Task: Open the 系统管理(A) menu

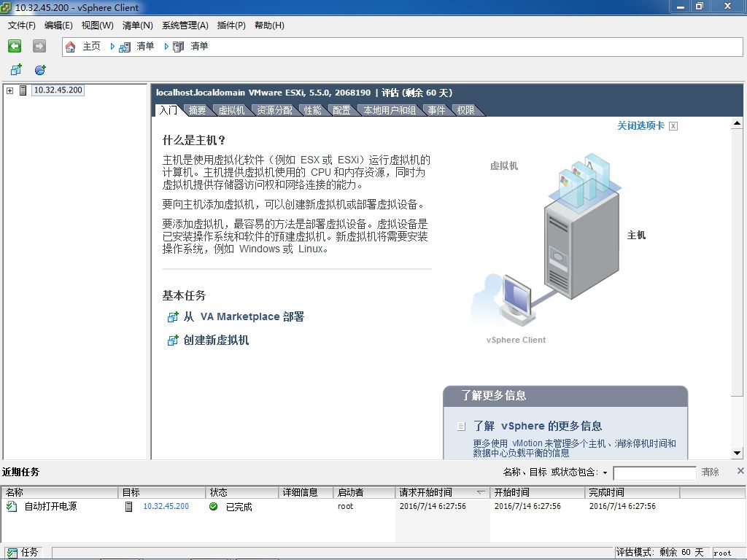Action: click(185, 26)
